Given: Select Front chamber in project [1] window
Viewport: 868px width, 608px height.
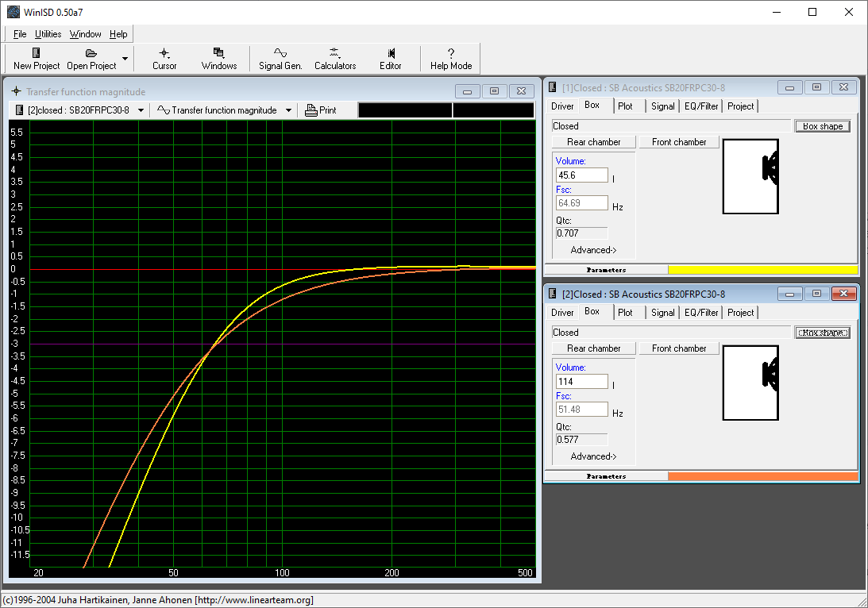Looking at the screenshot, I should point(679,142).
